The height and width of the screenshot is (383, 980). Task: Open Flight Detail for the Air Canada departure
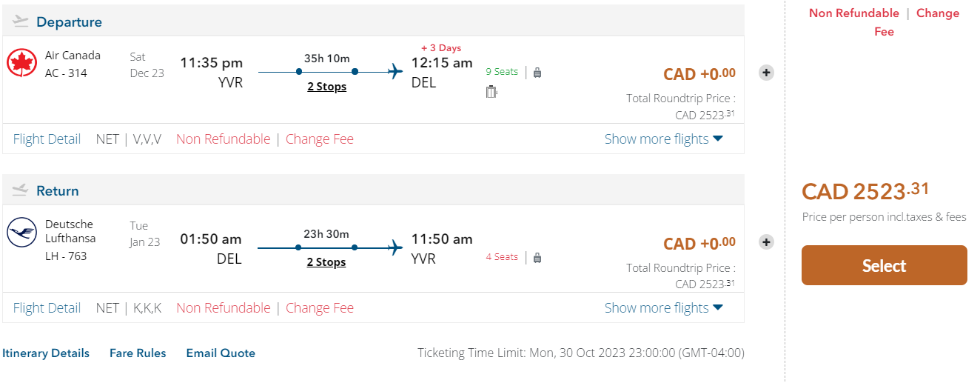tap(47, 139)
